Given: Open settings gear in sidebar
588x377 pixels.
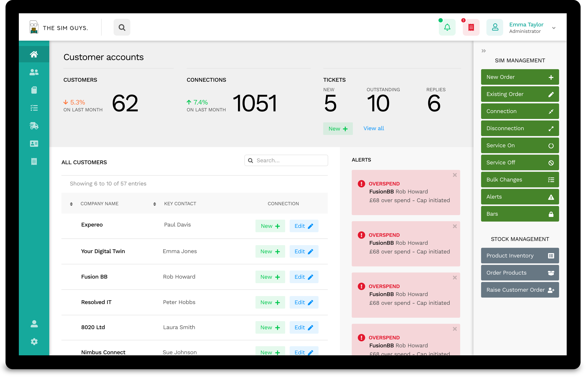Looking at the screenshot, I should click(34, 341).
